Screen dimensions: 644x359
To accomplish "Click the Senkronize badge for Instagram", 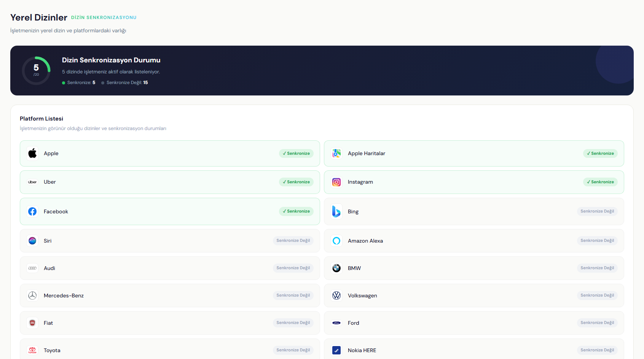I will 600,182.
